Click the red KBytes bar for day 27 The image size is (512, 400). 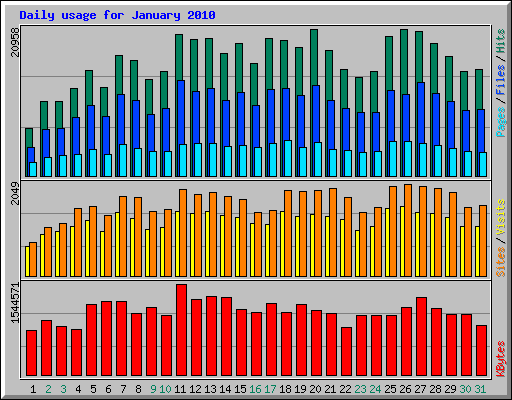click(x=421, y=337)
